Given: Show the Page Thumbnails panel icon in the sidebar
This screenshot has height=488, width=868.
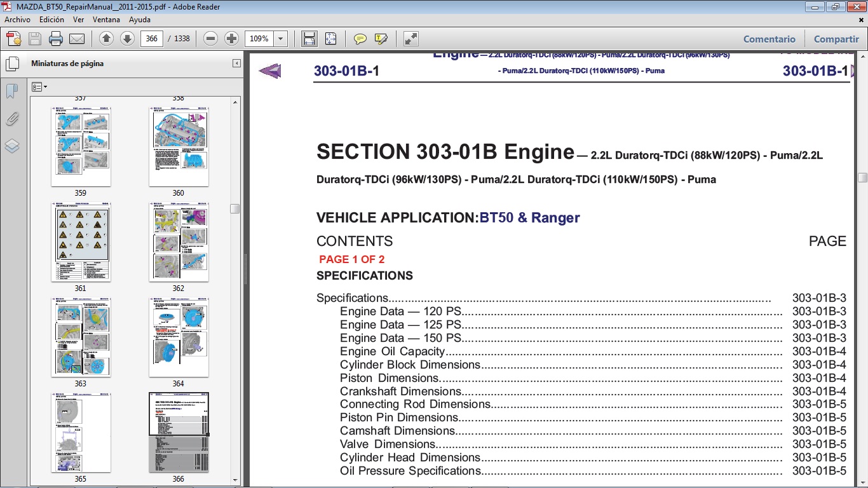Looking at the screenshot, I should pyautogui.click(x=12, y=64).
